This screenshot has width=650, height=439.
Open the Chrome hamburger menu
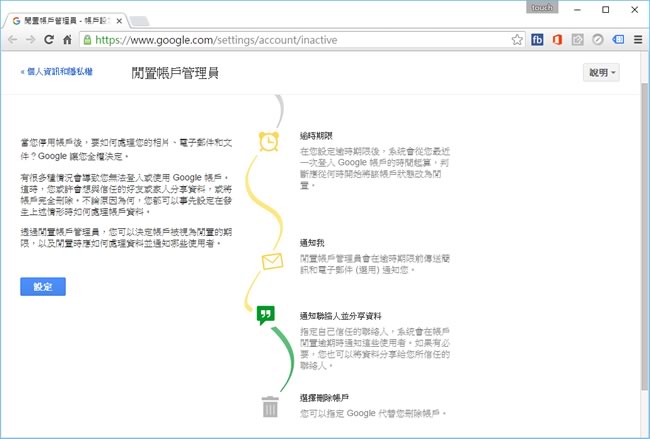[638, 40]
